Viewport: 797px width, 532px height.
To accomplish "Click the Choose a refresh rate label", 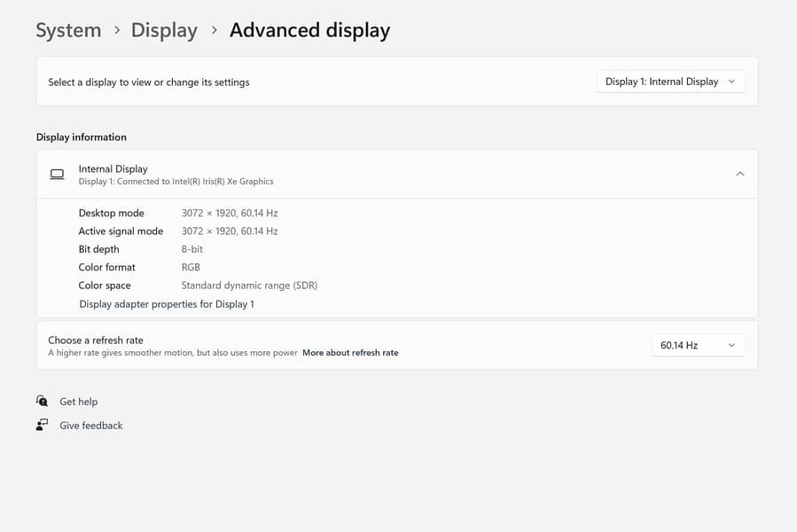I will coord(95,340).
